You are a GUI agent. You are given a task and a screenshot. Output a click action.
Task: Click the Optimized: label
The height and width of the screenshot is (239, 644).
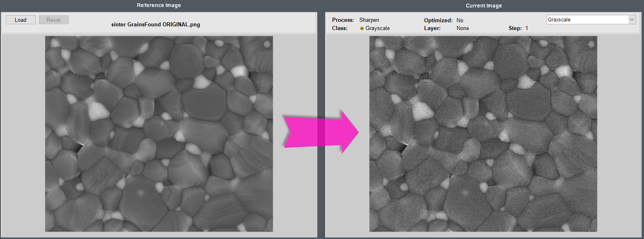tap(437, 20)
